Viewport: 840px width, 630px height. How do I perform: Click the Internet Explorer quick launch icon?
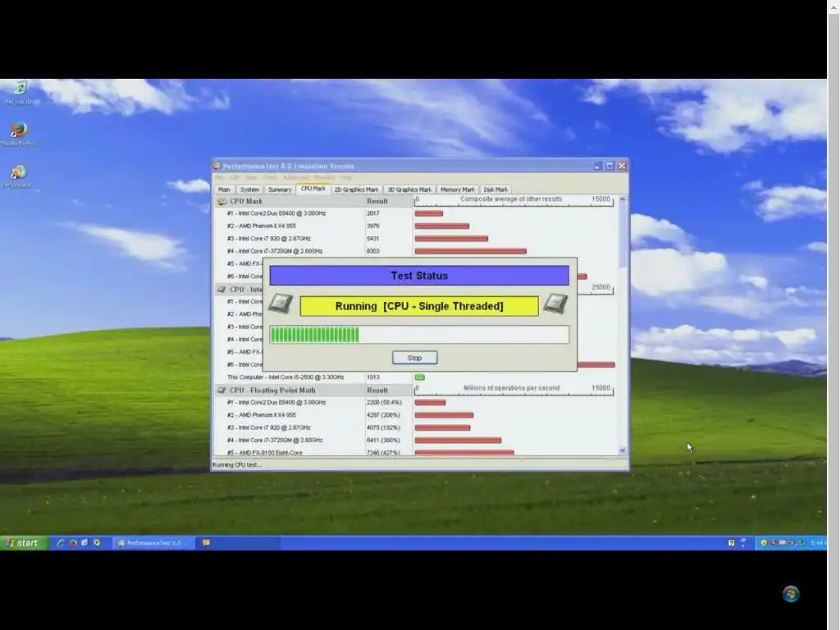[61, 543]
